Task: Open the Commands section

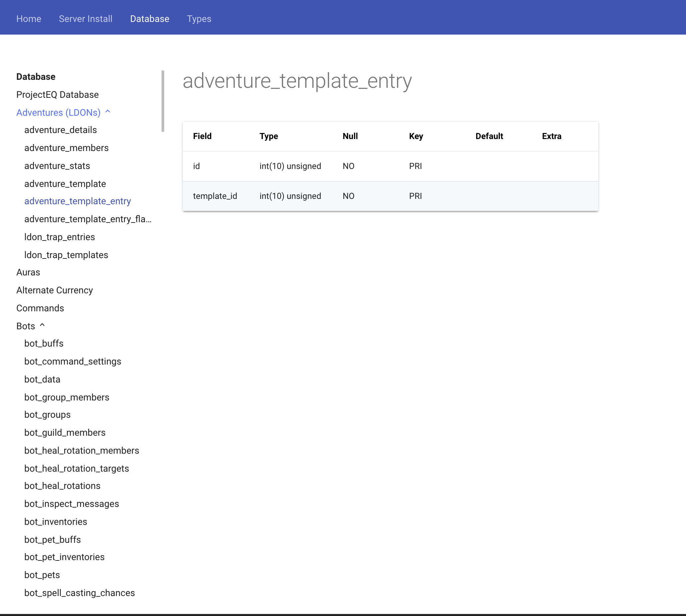Action: click(40, 308)
